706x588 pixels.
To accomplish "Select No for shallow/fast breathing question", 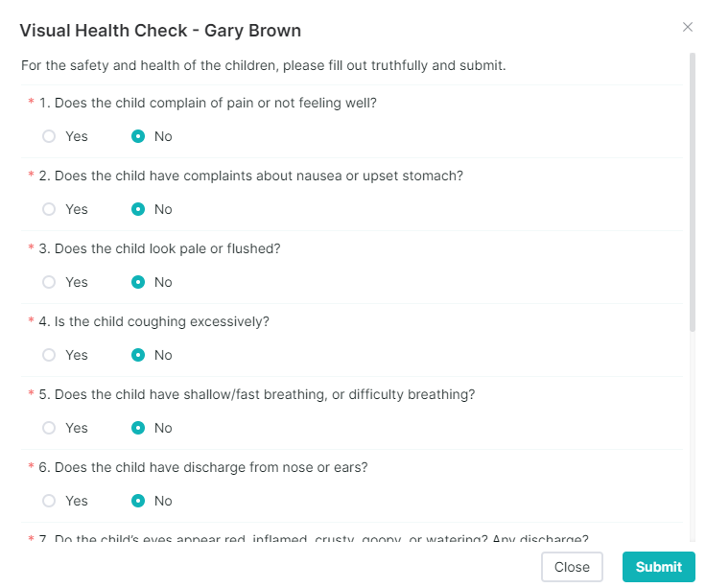I will [x=138, y=428].
